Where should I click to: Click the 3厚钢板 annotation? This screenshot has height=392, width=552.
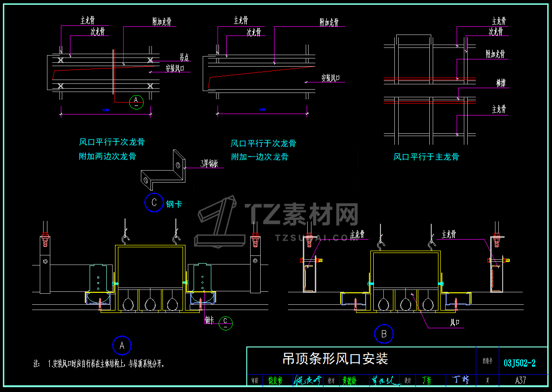(x=209, y=163)
